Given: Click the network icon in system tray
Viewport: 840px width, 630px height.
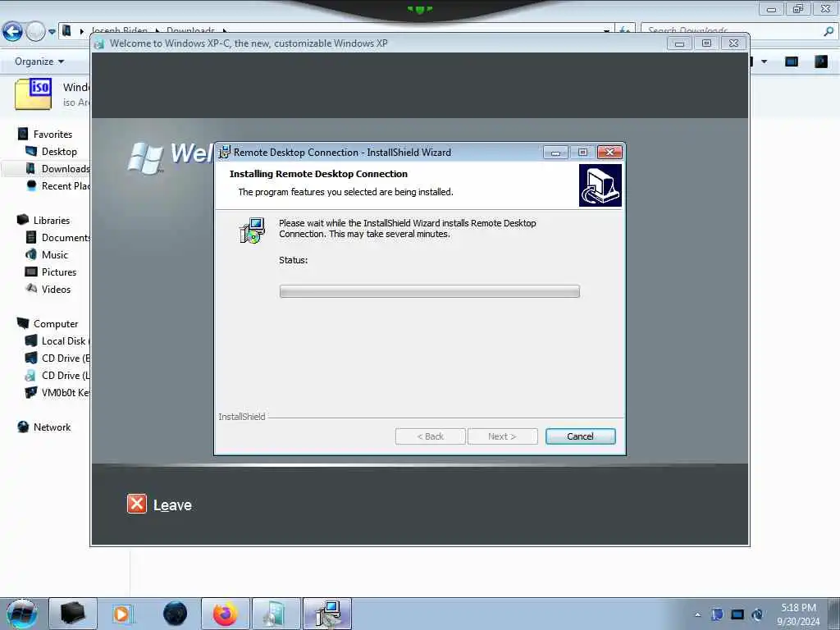Looking at the screenshot, I should coord(737,614).
